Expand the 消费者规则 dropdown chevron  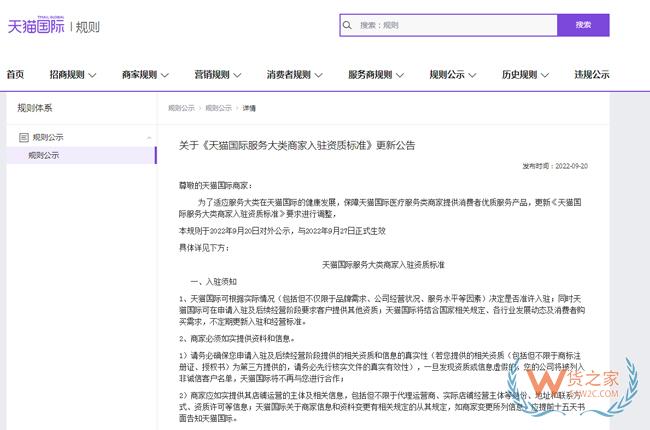tap(319, 75)
